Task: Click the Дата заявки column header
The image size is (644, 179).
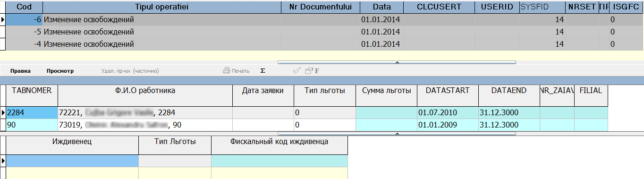Action: (263, 95)
